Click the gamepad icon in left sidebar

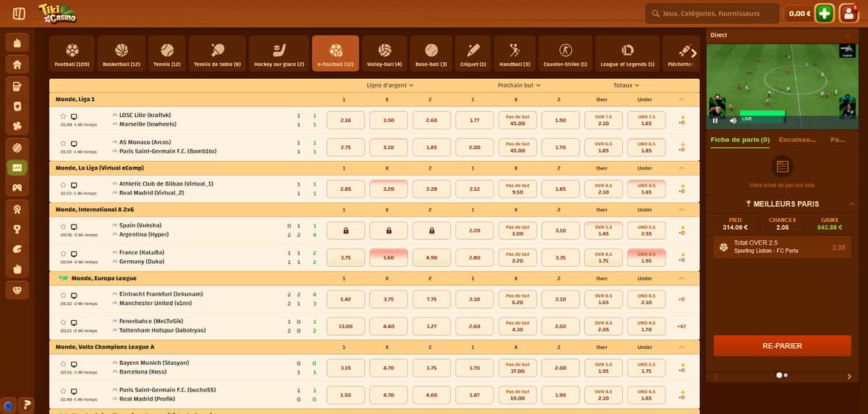click(17, 188)
